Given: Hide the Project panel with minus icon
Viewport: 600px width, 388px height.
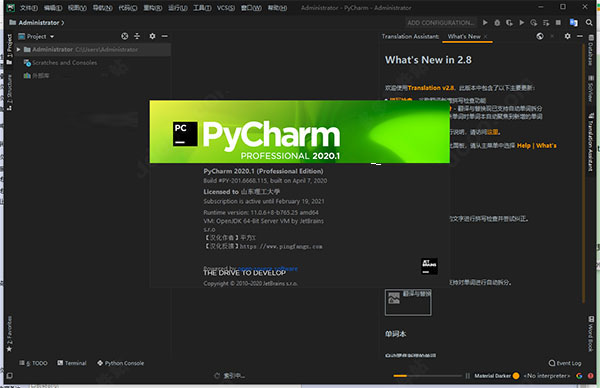Looking at the screenshot, I should click(165, 36).
